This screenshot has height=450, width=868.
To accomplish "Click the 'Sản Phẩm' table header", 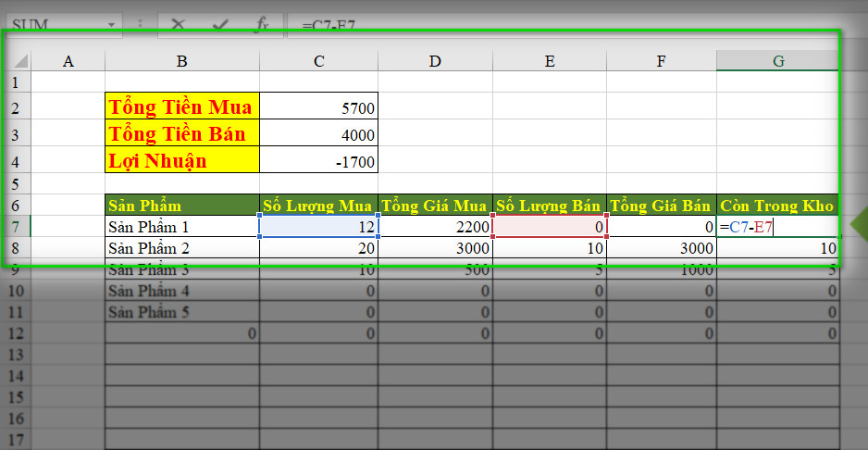I will [x=182, y=206].
